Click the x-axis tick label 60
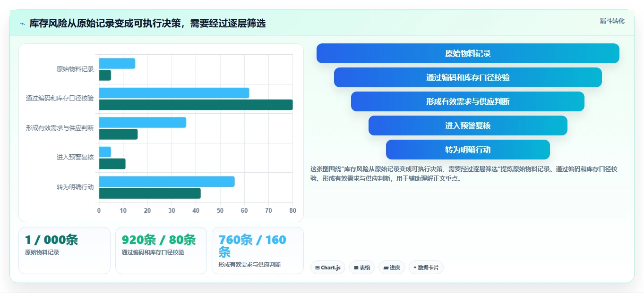Viewport: 644px width, 293px height. pyautogui.click(x=244, y=211)
